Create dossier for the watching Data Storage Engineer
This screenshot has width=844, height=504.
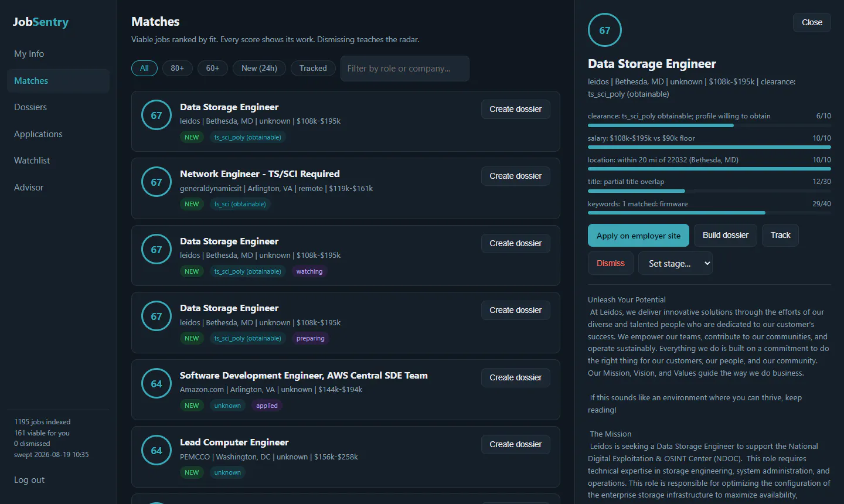pyautogui.click(x=516, y=243)
